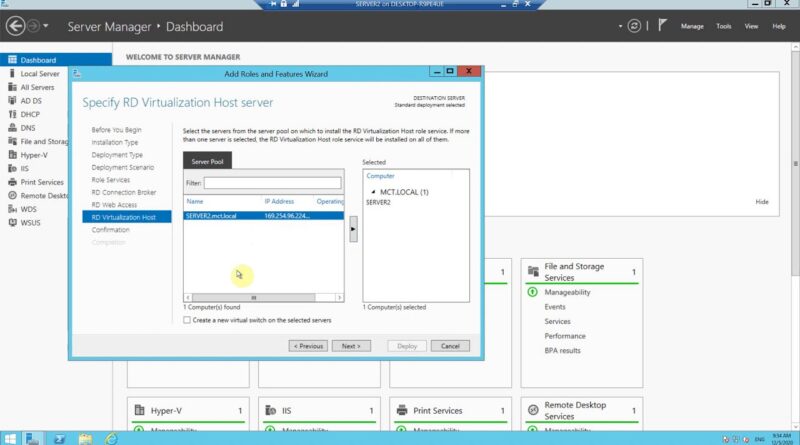Image resolution: width=800 pixels, height=445 pixels.
Task: Select Dashboard in the sidebar
Action: point(56,60)
